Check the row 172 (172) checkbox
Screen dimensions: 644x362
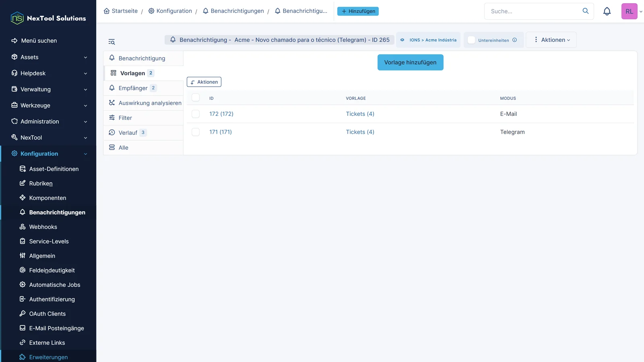point(196,114)
